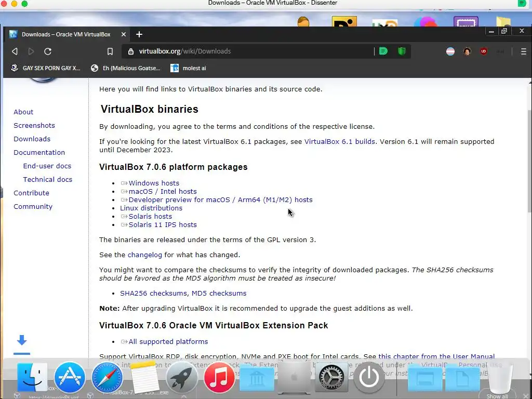Open the striped flag extension icon
Image resolution: width=532 pixels, height=399 pixels.
pos(450,51)
